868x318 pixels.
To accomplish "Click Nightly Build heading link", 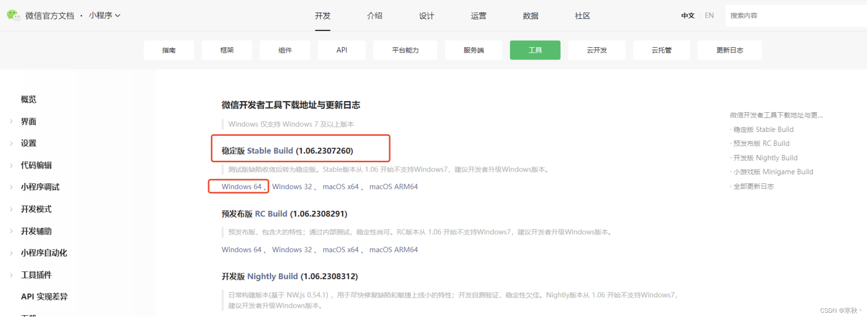I will pos(272,276).
